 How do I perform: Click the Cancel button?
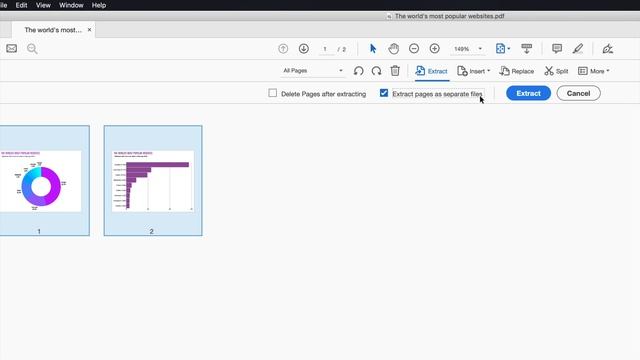coord(578,93)
